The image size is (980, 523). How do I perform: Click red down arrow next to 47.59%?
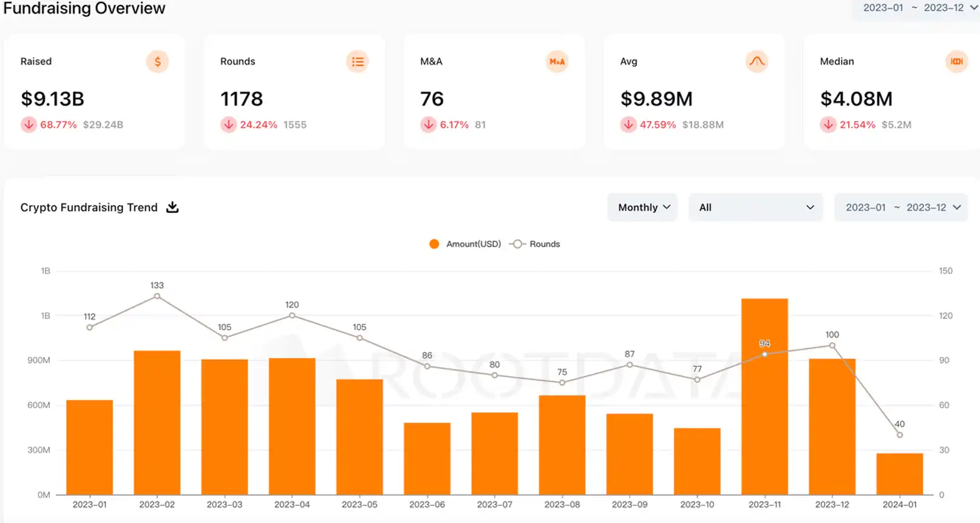click(x=628, y=124)
